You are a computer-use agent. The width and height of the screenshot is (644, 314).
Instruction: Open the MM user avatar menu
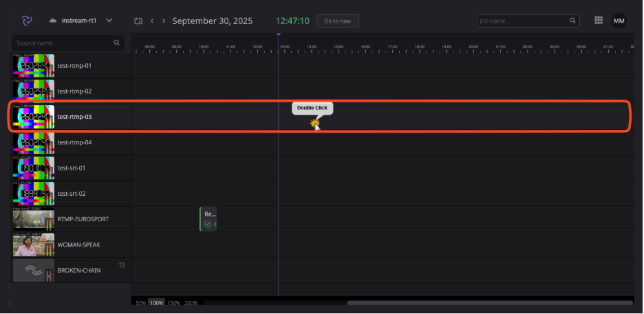tap(619, 21)
